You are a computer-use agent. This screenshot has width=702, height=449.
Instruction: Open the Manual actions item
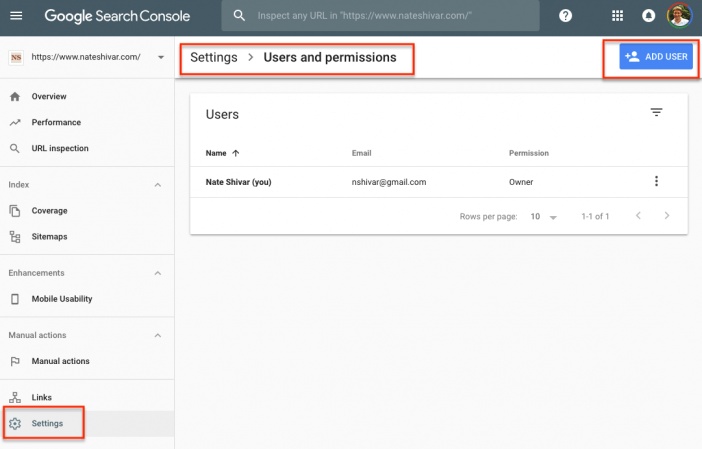(60, 361)
